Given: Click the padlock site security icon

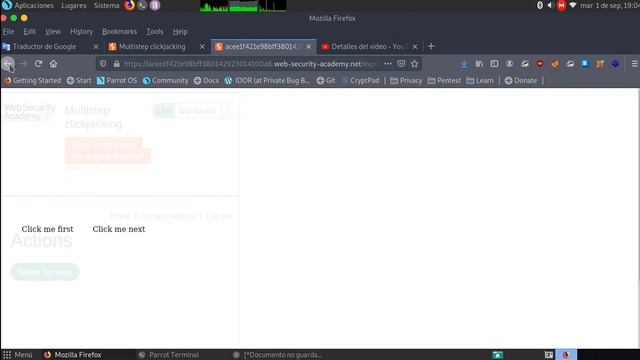Looking at the screenshot, I should (x=117, y=64).
